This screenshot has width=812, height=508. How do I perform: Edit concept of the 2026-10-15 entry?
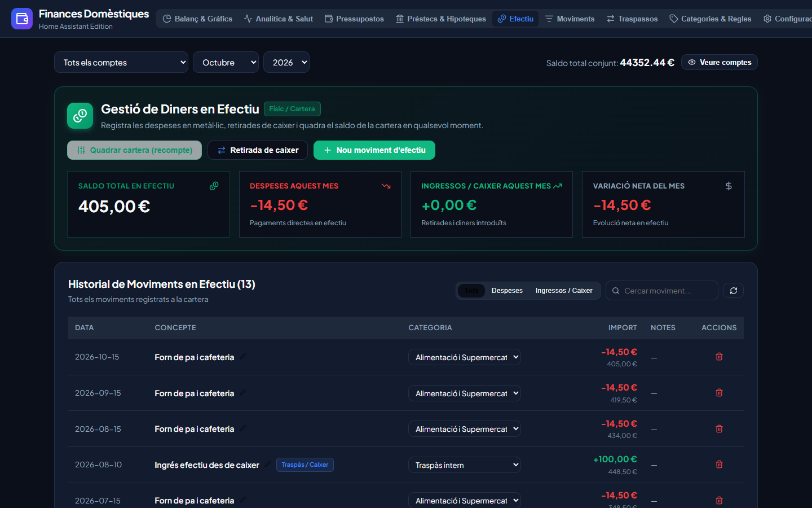(243, 356)
